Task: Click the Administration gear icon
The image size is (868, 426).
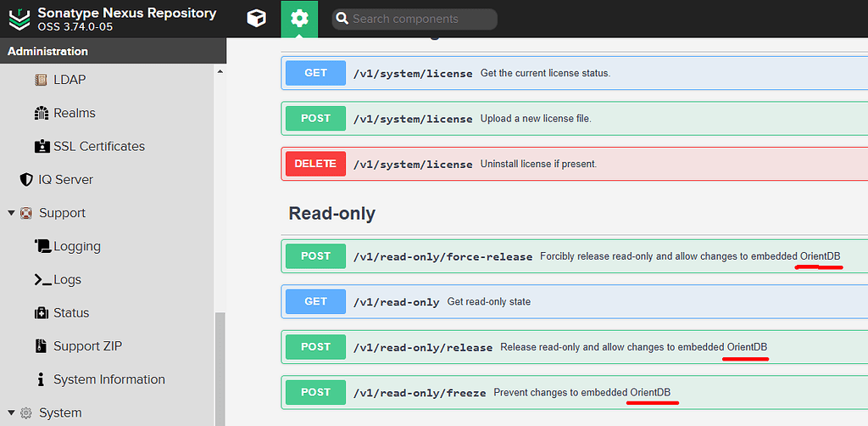Action: tap(299, 19)
